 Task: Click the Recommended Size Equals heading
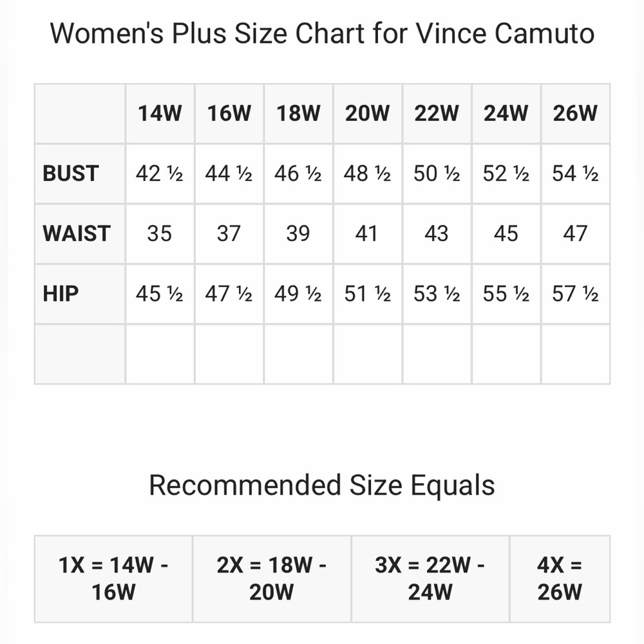click(x=322, y=485)
